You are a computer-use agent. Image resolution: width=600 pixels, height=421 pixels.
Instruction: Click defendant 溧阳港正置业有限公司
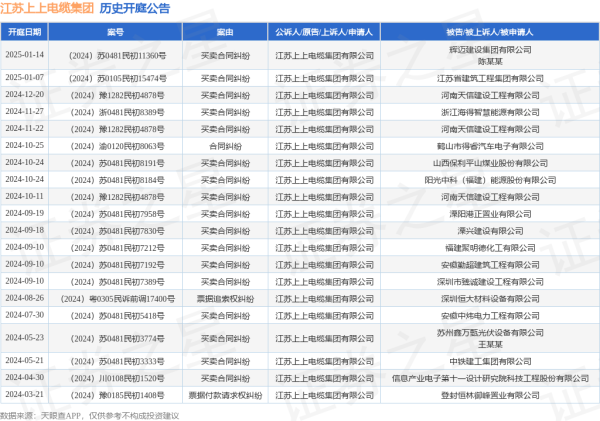click(x=490, y=214)
